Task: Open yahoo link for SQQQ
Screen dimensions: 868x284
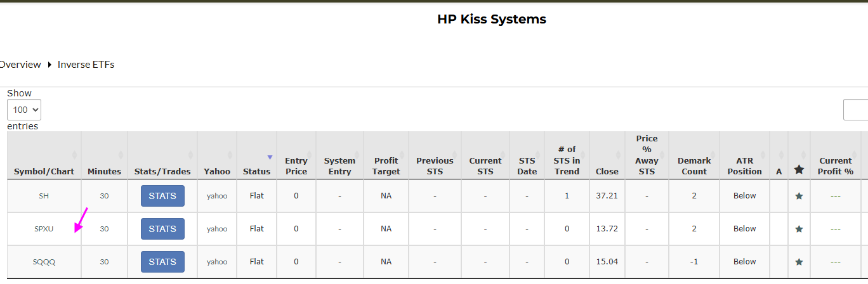Action: [x=216, y=262]
